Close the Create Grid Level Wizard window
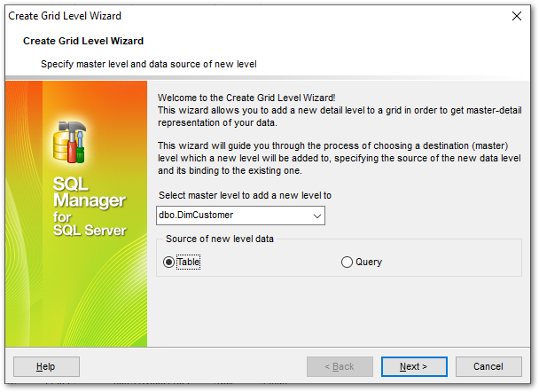539x392 pixels. pos(516,16)
